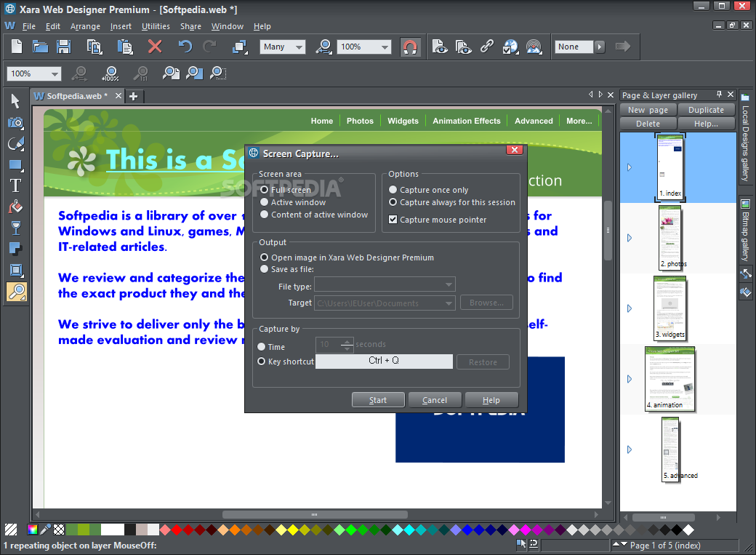Click the Preview page eye icon

(x=440, y=47)
